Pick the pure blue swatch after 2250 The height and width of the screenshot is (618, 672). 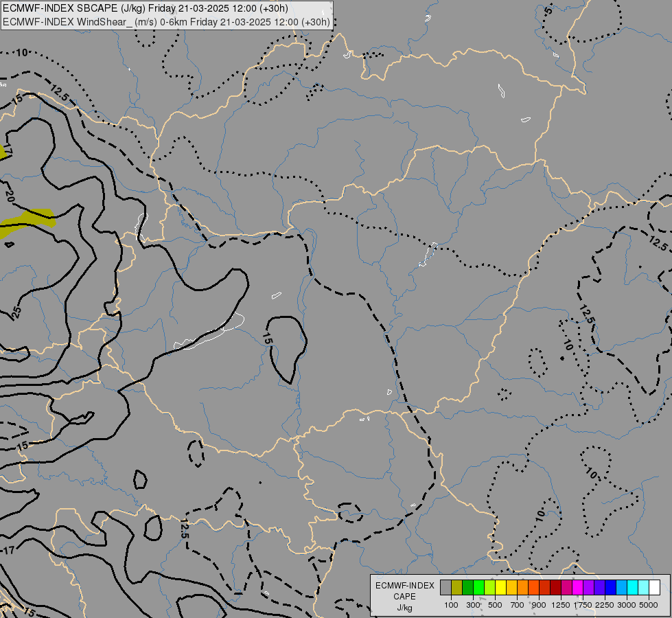[610, 588]
